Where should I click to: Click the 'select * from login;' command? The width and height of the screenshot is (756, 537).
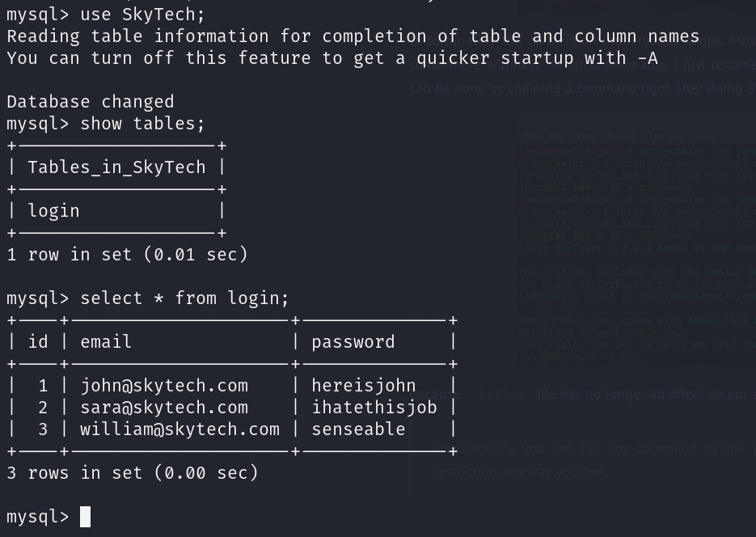(185, 298)
